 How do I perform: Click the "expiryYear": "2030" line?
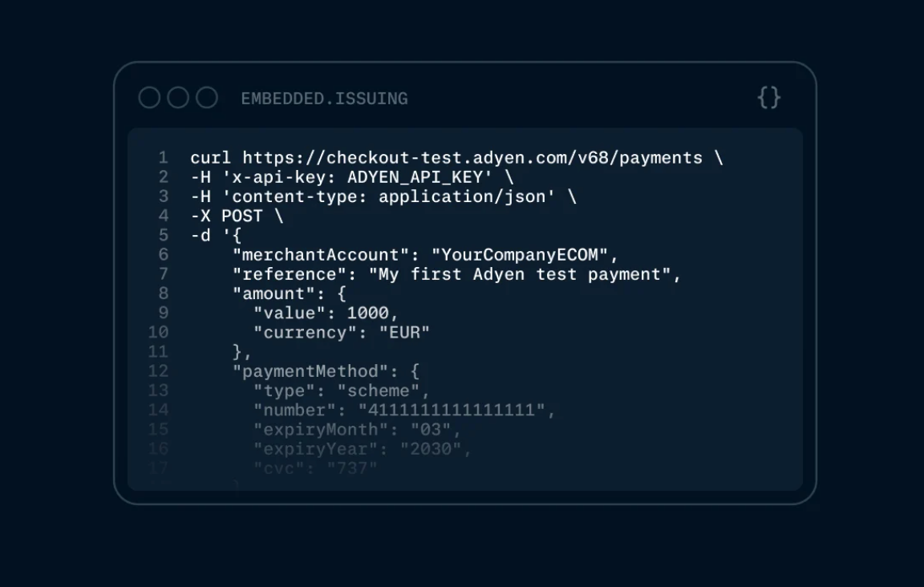tap(363, 449)
